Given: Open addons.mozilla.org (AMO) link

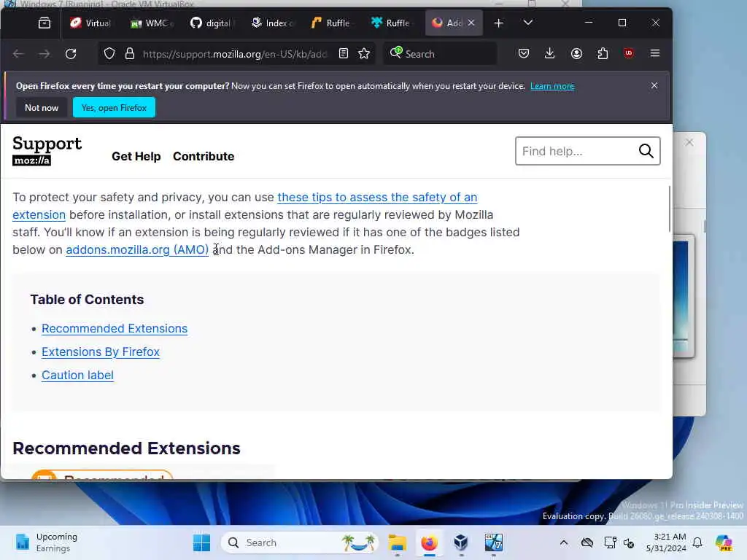Looking at the screenshot, I should point(137,249).
